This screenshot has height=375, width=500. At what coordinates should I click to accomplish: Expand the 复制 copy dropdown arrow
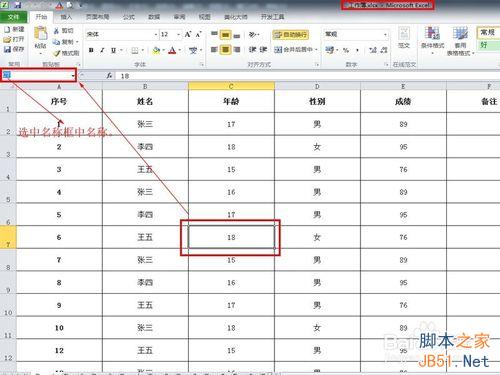(77, 42)
